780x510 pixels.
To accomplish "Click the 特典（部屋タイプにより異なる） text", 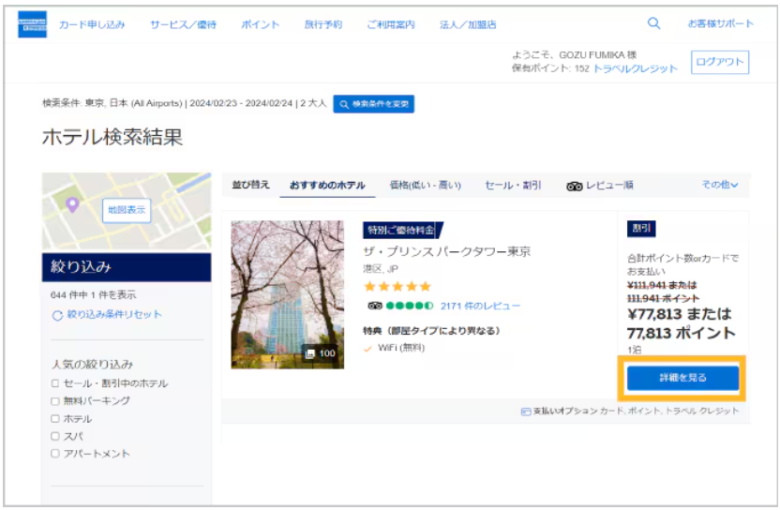I will 431,331.
